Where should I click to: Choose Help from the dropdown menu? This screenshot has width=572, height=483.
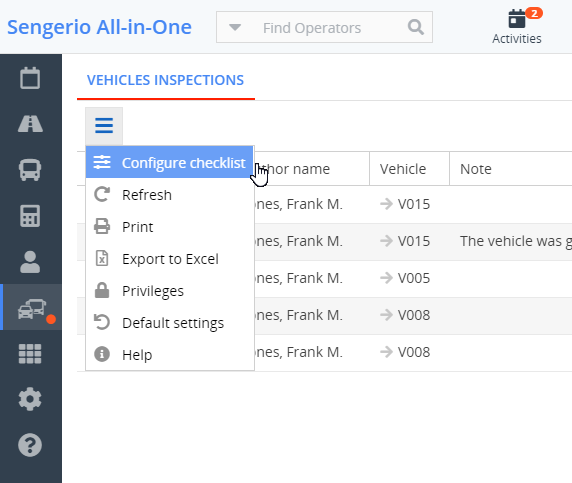click(170, 355)
